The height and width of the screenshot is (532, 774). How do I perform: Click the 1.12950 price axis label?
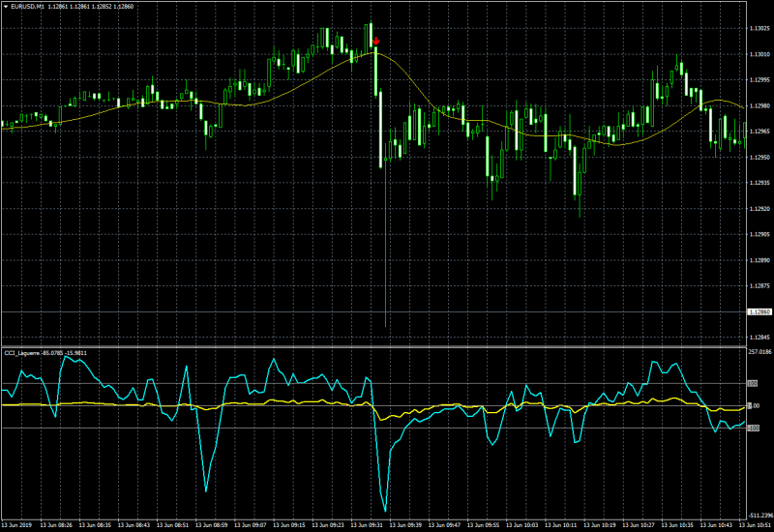pyautogui.click(x=759, y=157)
